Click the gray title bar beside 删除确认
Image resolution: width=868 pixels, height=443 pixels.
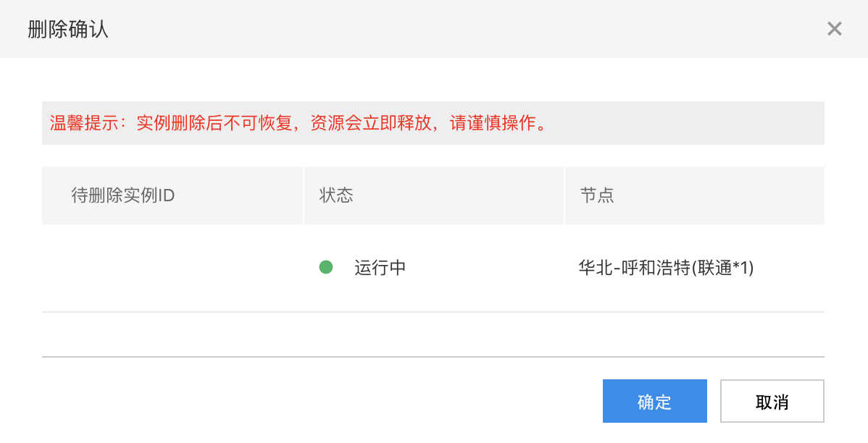point(465,29)
